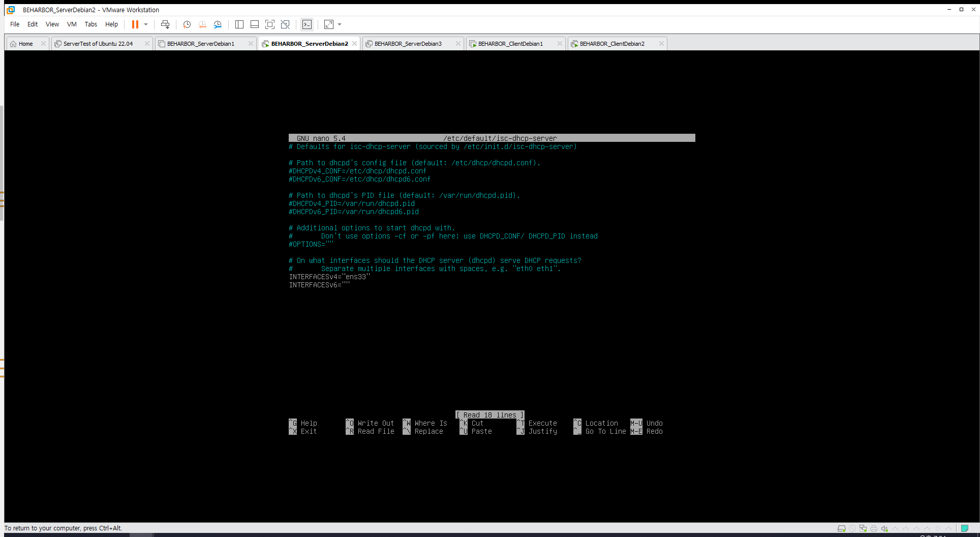Click the ^G Help shortcut label
The width and height of the screenshot is (980, 537).
[303, 423]
